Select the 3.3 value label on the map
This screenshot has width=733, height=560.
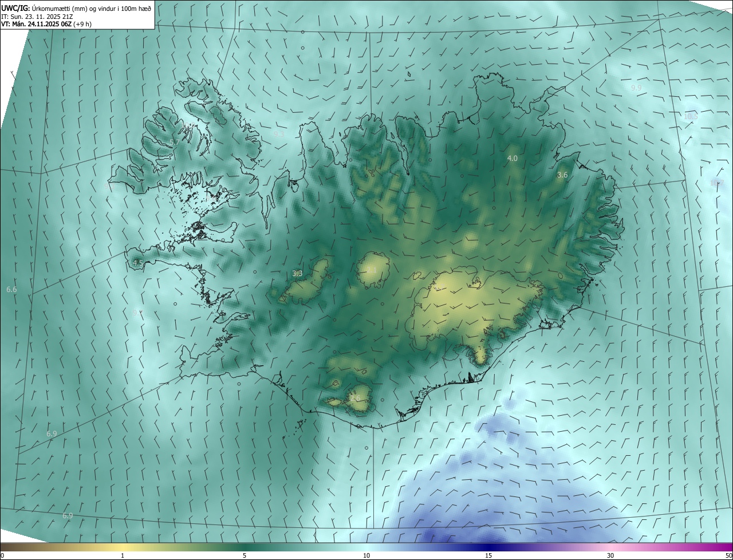pyautogui.click(x=297, y=274)
